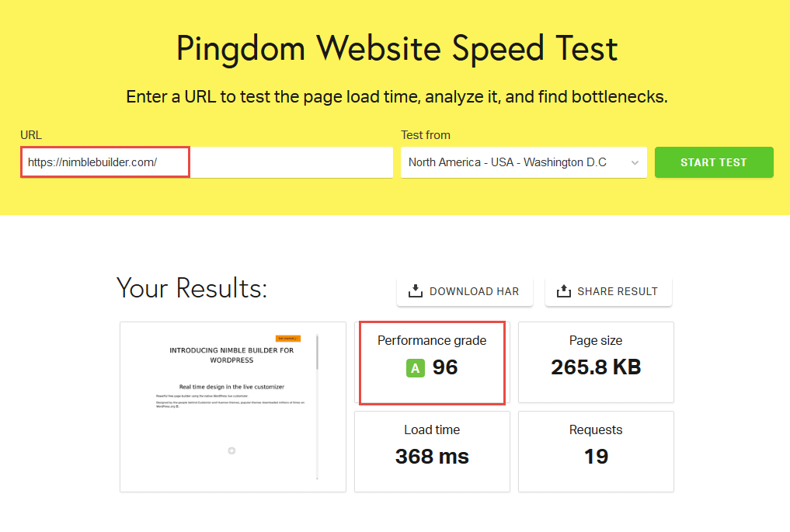Click the Load time result card showing 368 ms
790x532 pixels.
pos(432,451)
